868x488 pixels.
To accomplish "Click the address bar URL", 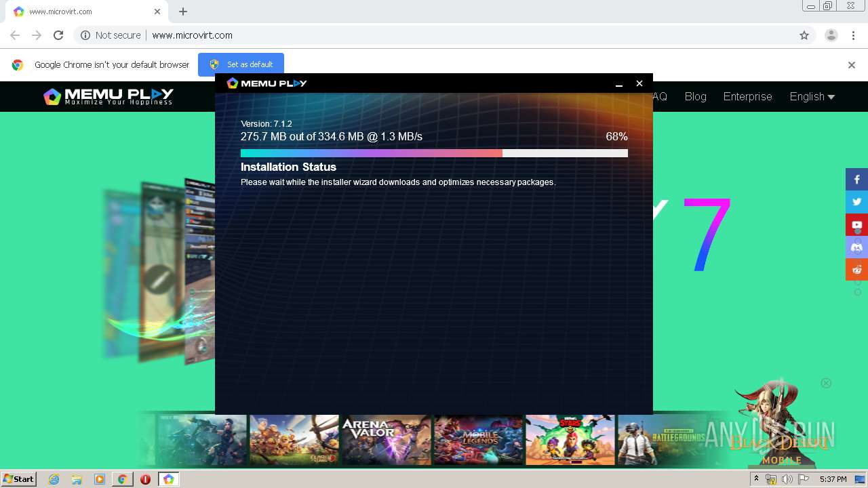I will (x=192, y=35).
